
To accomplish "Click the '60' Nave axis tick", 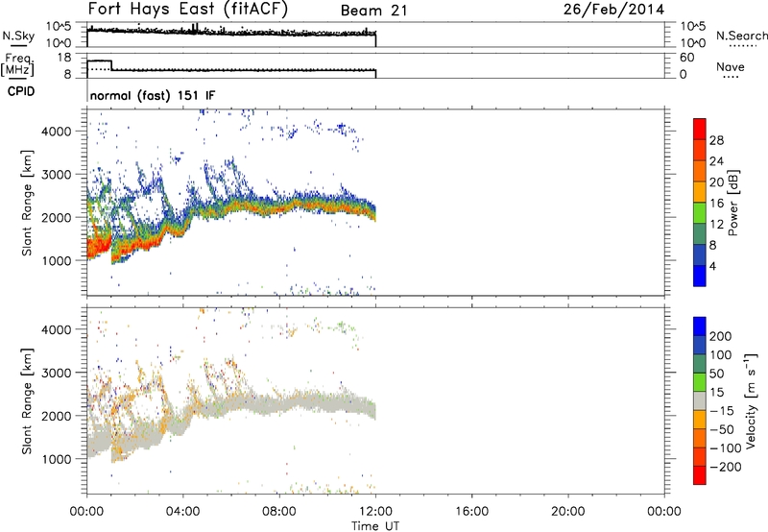I will 686,58.
